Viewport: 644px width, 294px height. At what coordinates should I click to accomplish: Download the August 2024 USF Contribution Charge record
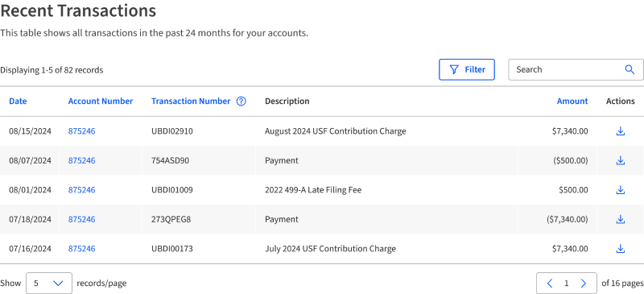(620, 131)
